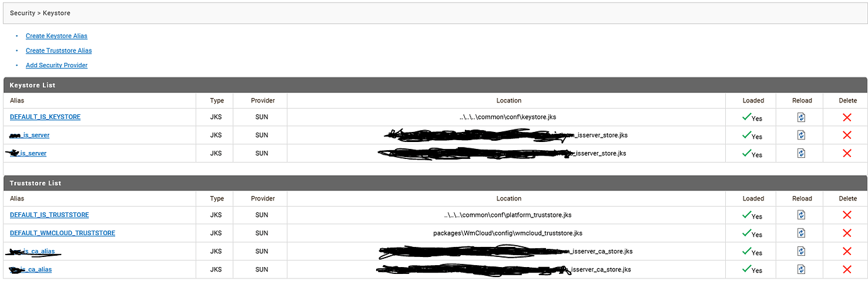Delete the DEFAULT_IS_KEYSTORE alias
The width and height of the screenshot is (868, 284).
point(847,117)
